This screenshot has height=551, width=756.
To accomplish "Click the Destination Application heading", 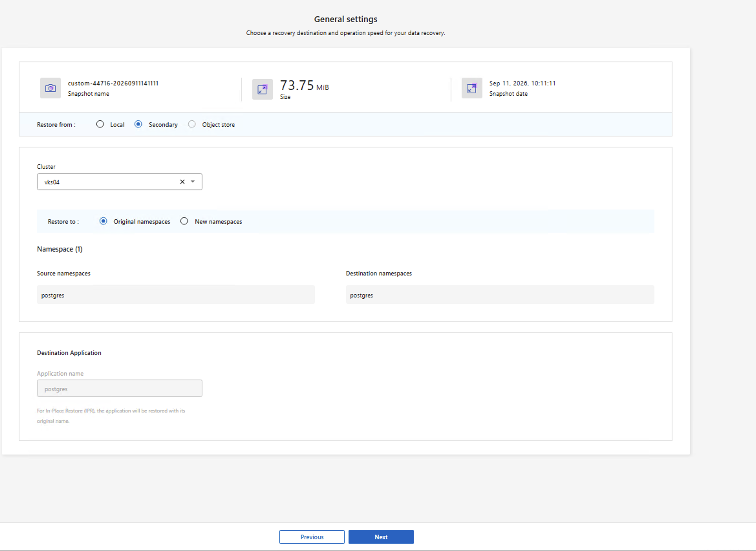I will [69, 353].
